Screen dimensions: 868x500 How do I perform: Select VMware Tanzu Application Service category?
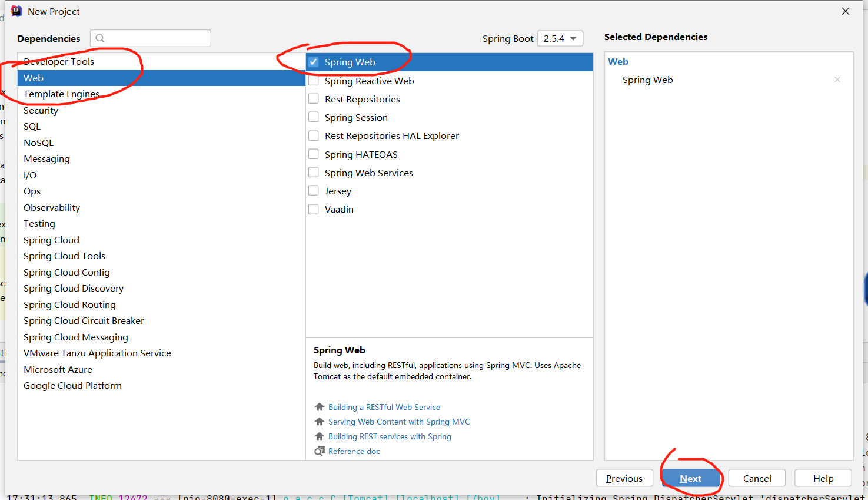point(161,353)
